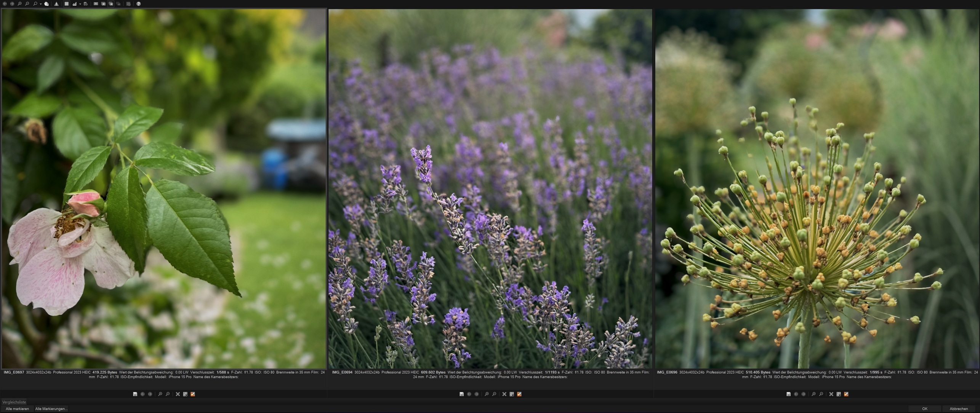Screen dimensions: 980x413
Task: Expand histogram dropdown arrow in top toolbar
Action: coord(80,4)
